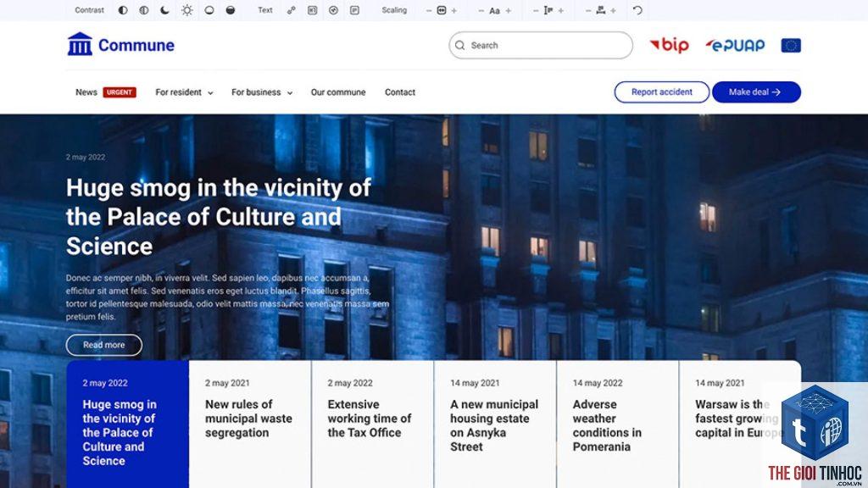Reset accessibility settings with undo arrow
Screen dimensions: 868x488
637,10
